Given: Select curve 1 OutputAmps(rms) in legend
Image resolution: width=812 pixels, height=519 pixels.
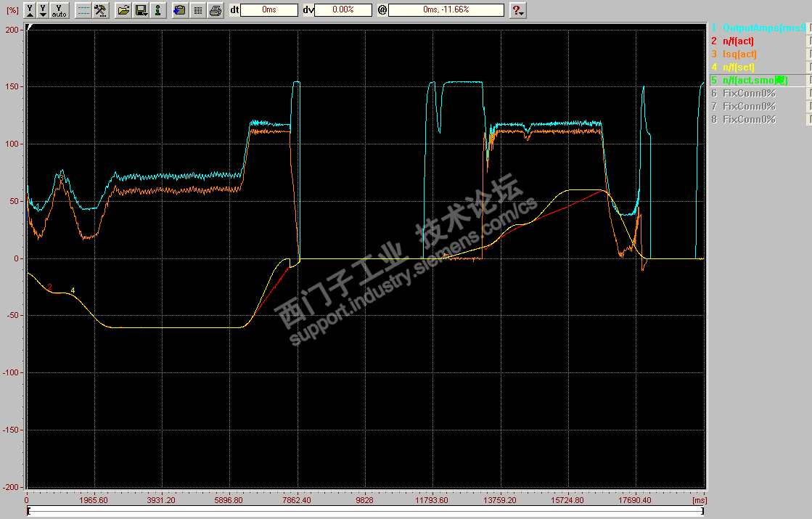Looking at the screenshot, I should pos(758,28).
